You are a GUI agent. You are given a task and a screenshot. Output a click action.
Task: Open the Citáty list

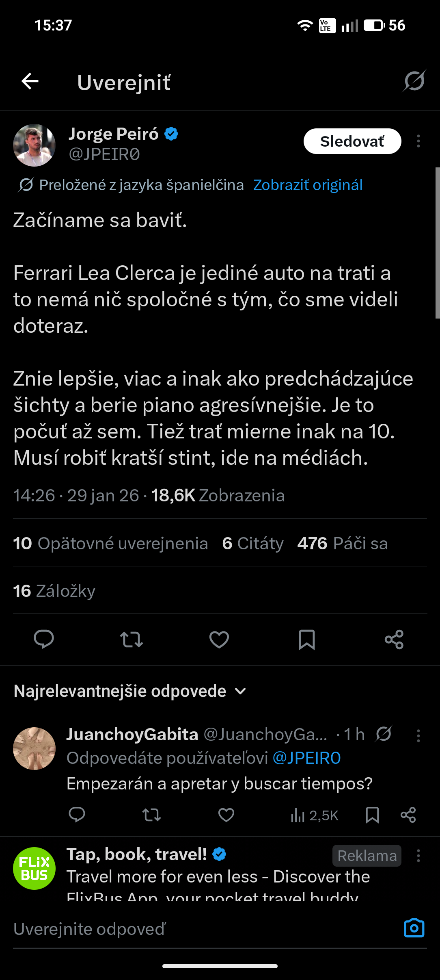[x=253, y=543]
